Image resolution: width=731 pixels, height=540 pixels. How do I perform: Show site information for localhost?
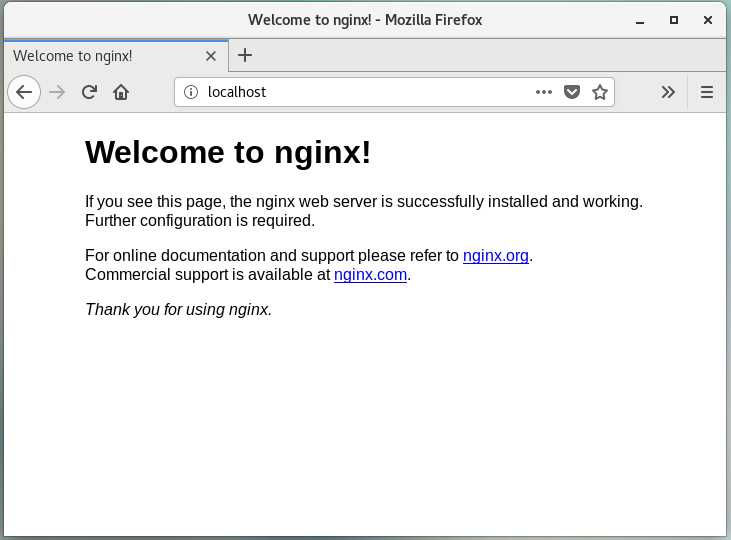[x=191, y=92]
